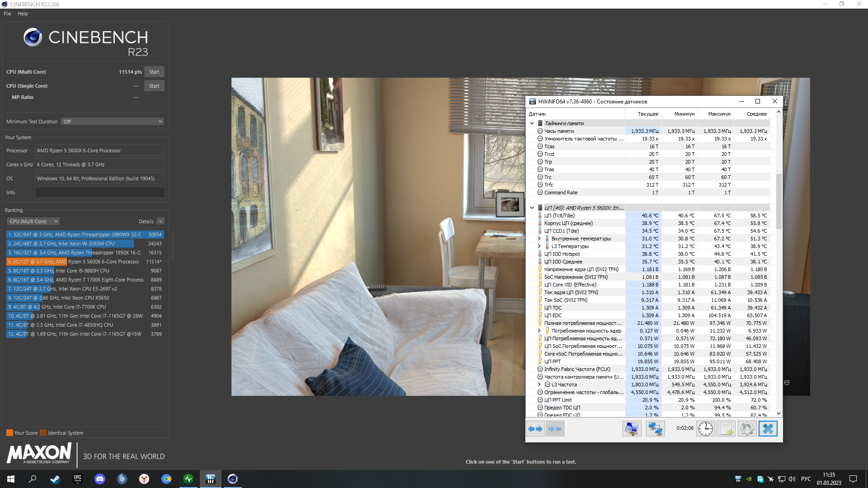Open Discord from the taskbar
Screen dimensions: 868x488
tap(100, 479)
